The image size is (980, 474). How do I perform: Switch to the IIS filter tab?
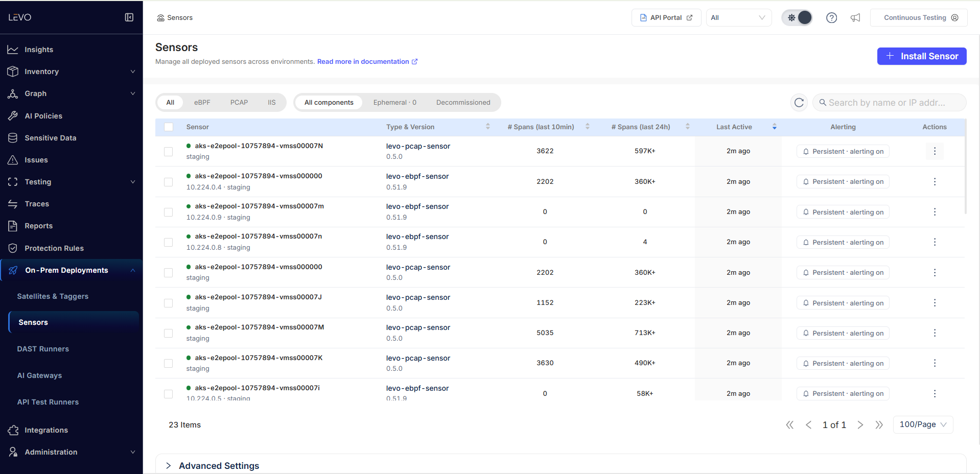pos(271,103)
